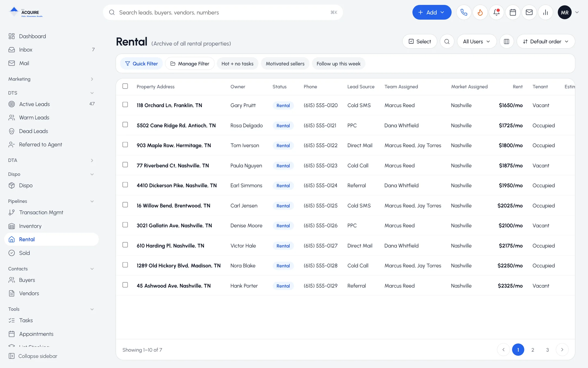Open the envelope mail icon in header

click(529, 12)
